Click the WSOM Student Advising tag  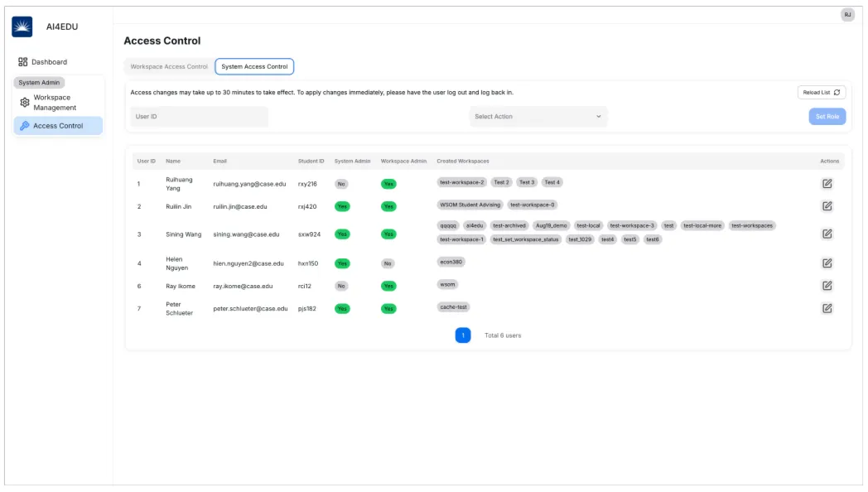470,205
